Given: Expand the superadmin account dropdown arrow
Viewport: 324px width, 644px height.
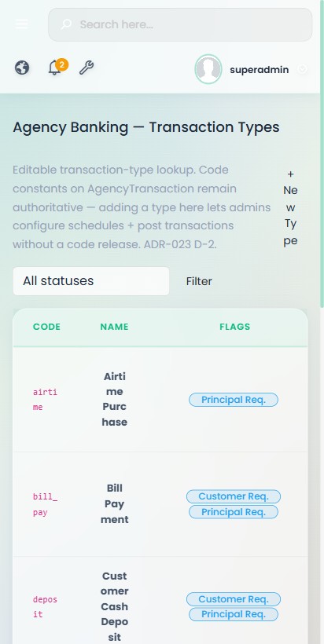Looking at the screenshot, I should [302, 69].
